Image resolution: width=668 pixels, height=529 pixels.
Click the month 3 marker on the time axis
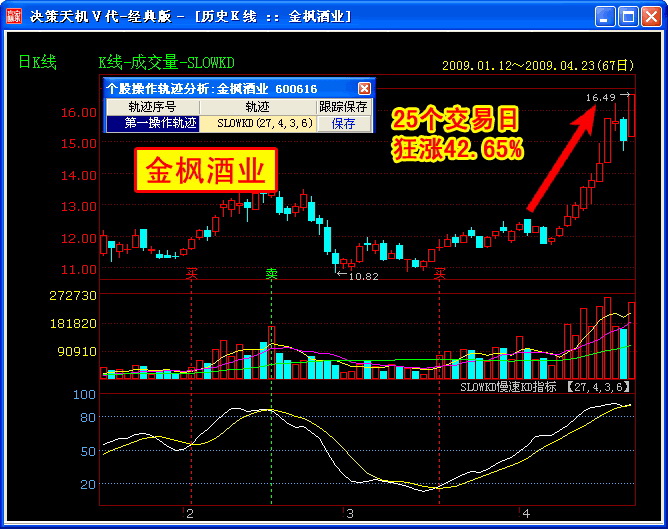point(350,514)
